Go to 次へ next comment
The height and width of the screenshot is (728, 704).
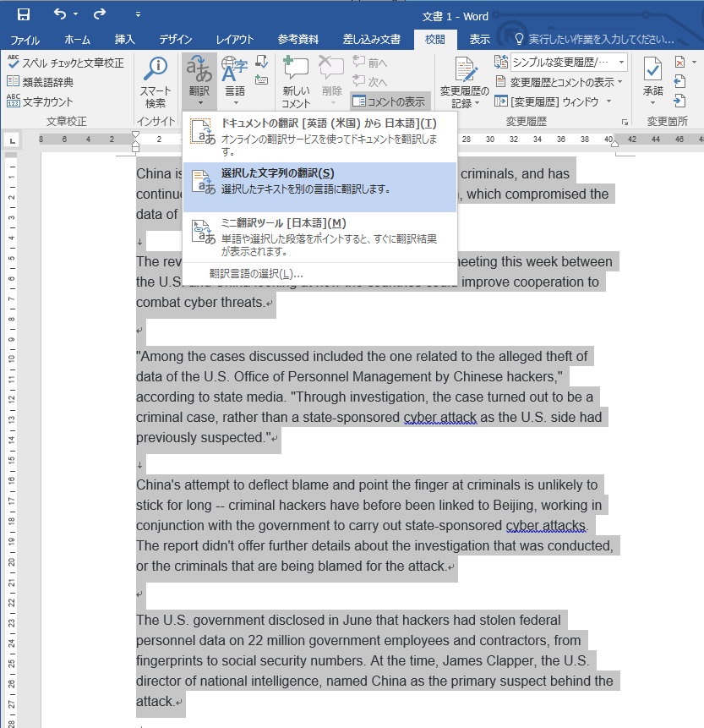[370, 82]
